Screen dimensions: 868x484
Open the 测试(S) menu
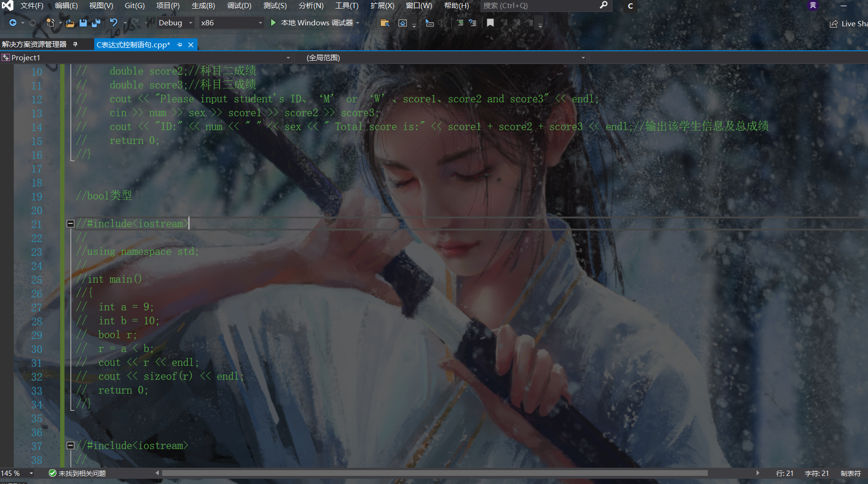[275, 6]
